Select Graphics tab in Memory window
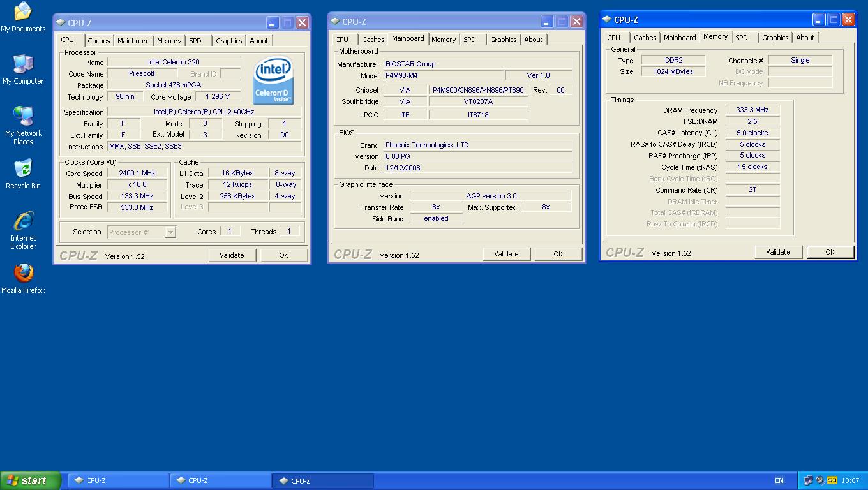868x490 pixels. [x=775, y=38]
